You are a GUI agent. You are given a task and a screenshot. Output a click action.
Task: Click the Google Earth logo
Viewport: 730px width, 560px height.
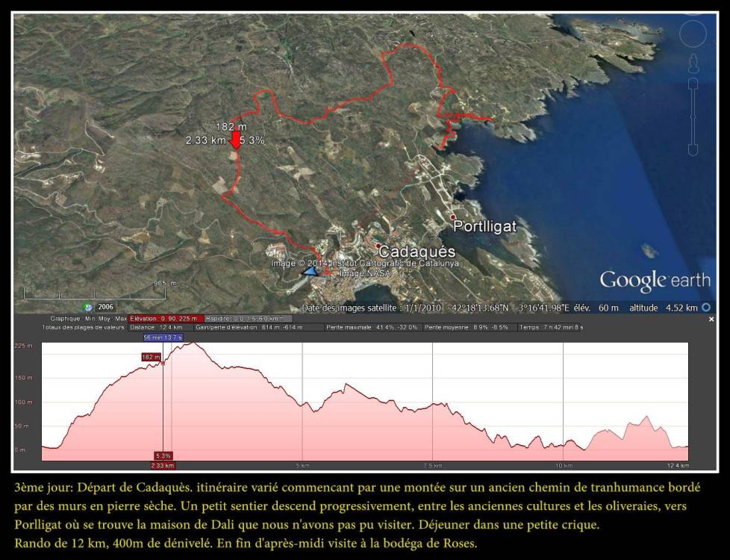tap(654, 281)
